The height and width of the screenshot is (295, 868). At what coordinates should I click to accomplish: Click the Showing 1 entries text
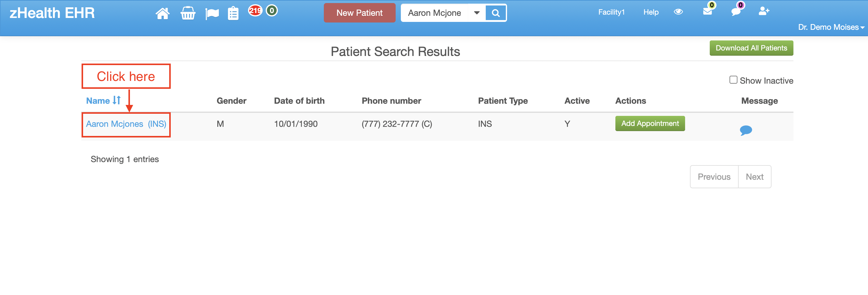[124, 159]
